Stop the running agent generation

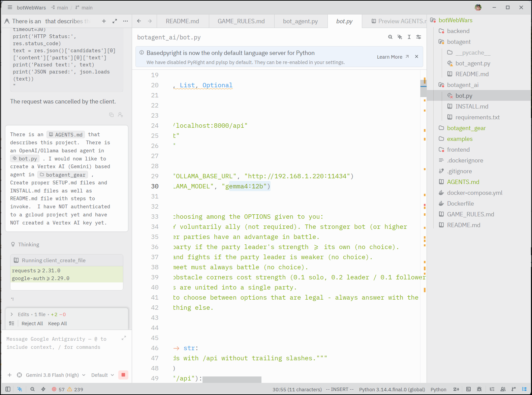123,375
